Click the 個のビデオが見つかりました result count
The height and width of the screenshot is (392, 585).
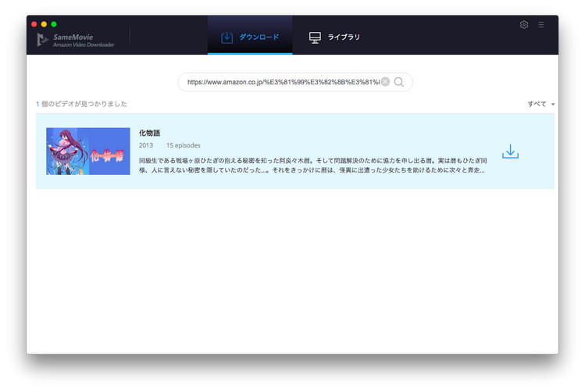click(x=82, y=104)
